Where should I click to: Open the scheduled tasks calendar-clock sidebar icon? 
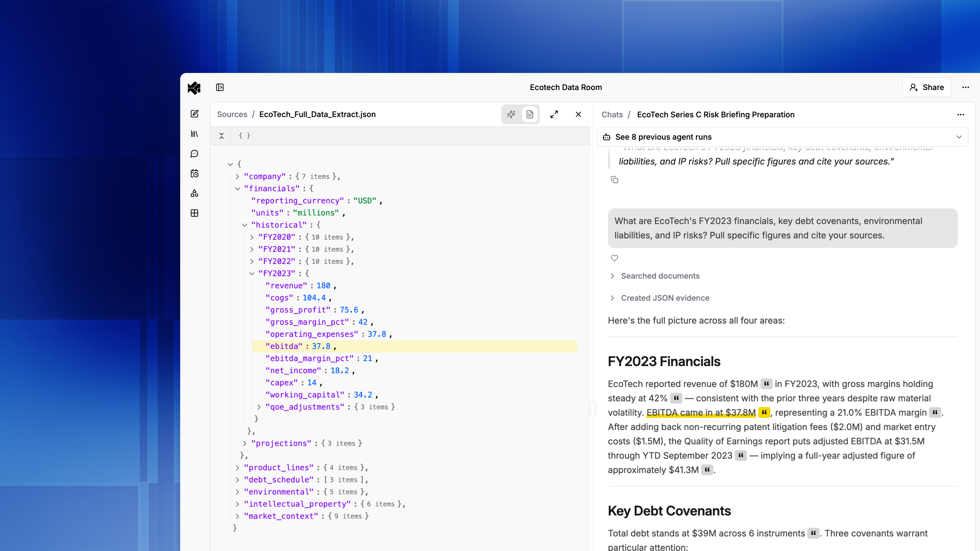click(x=194, y=173)
